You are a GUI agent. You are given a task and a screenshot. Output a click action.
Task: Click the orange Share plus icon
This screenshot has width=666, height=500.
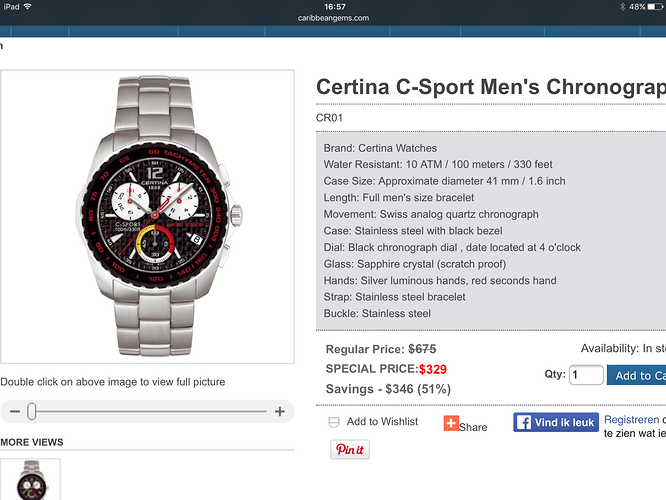coord(451,423)
